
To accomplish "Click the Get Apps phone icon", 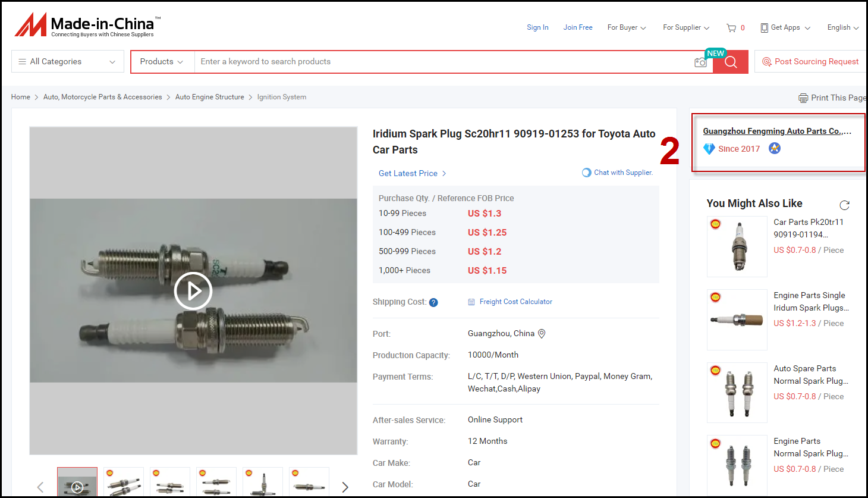I will [765, 28].
